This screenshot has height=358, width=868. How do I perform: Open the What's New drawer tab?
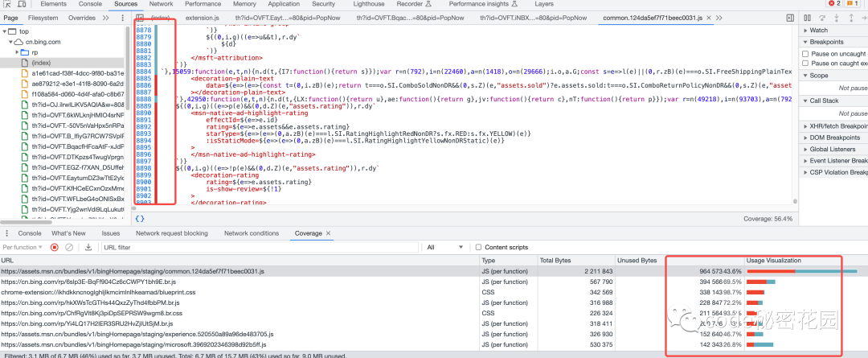[68, 233]
